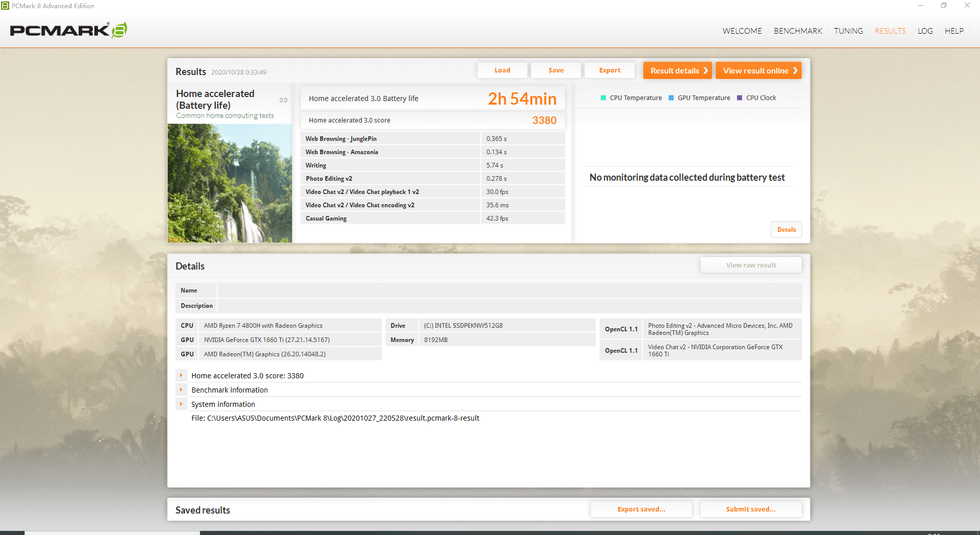Expand the Benchmark information section
This screenshot has width=980, height=535.
point(181,390)
